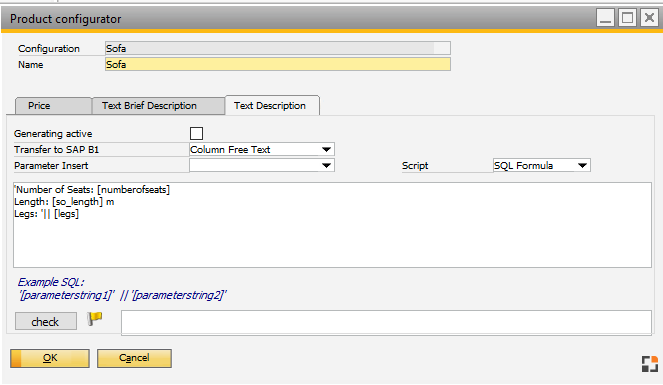This screenshot has width=663, height=385.
Task: Close the Product configurator window
Action: [649, 18]
